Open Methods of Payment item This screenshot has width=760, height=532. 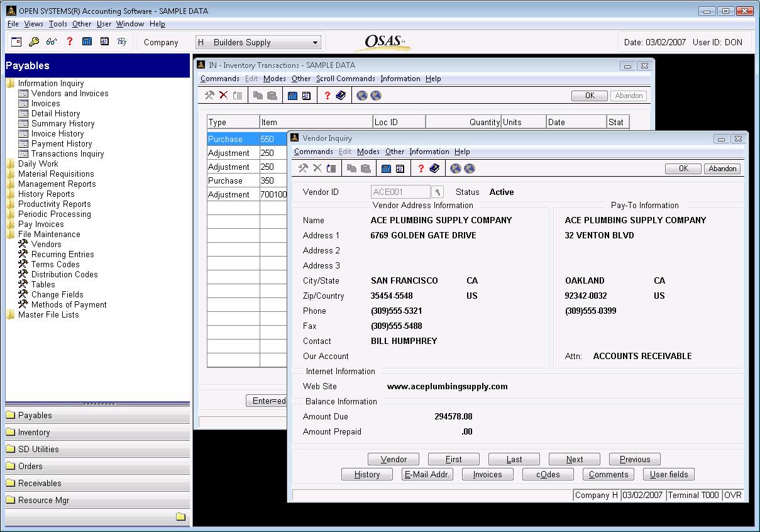tap(69, 304)
